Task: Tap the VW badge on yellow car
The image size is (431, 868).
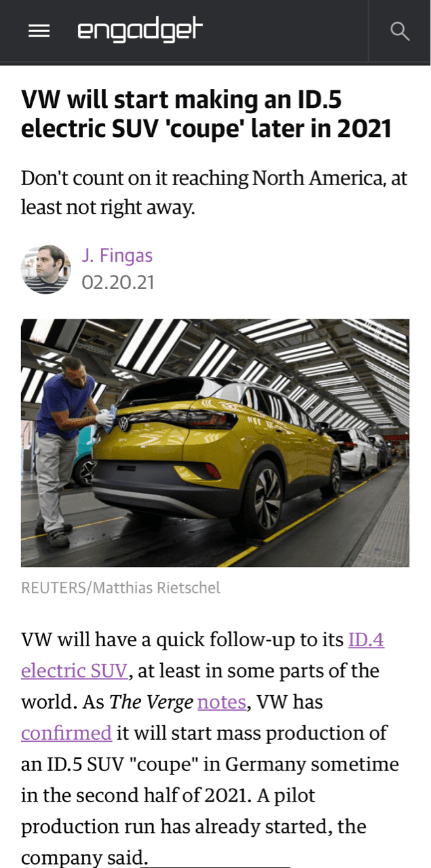Action: [124, 424]
